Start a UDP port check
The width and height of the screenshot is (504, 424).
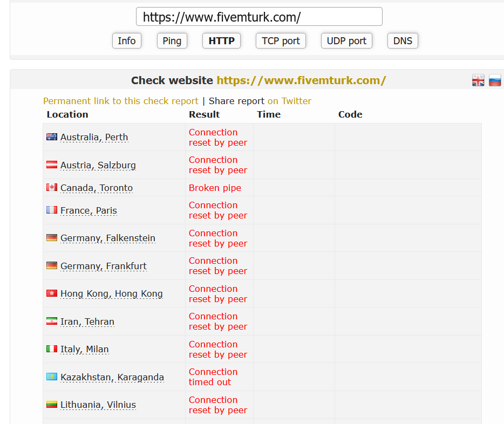tap(346, 41)
